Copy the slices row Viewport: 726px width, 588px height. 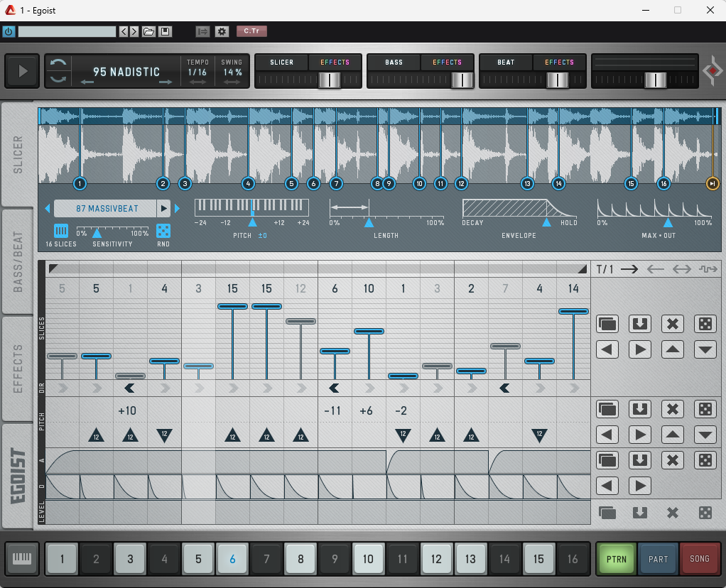[x=607, y=324]
